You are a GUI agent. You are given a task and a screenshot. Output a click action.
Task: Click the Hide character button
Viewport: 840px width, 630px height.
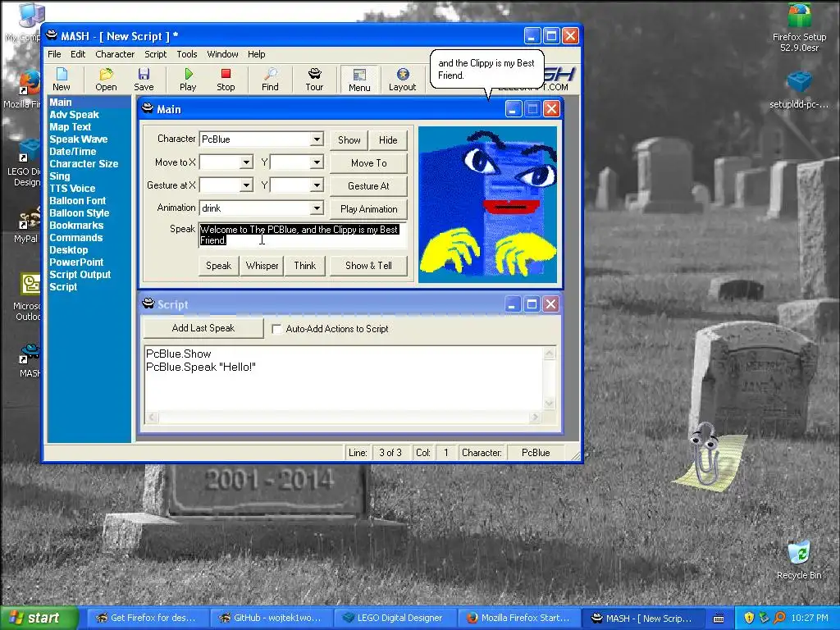pyautogui.click(x=388, y=140)
